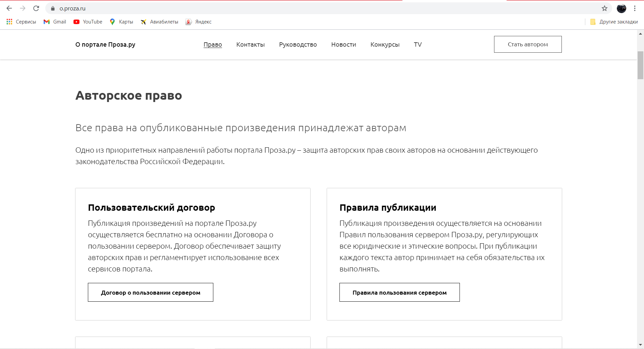Open the Сервисы apps grid bookmark
The height and width of the screenshot is (349, 644).
pyautogui.click(x=21, y=22)
